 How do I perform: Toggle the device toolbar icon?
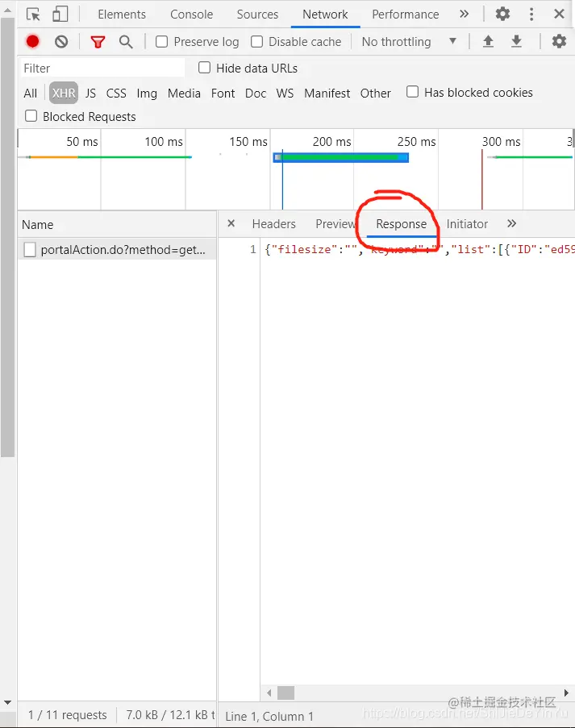point(60,14)
